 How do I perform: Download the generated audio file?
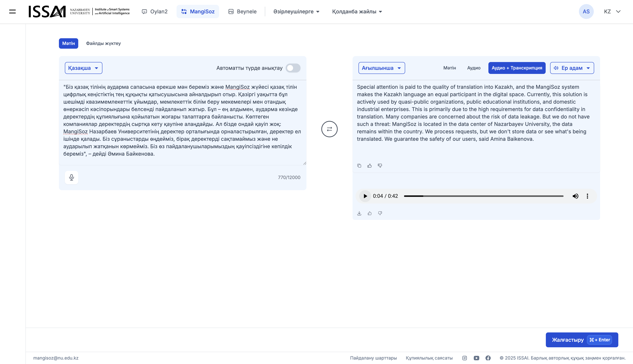[359, 213]
